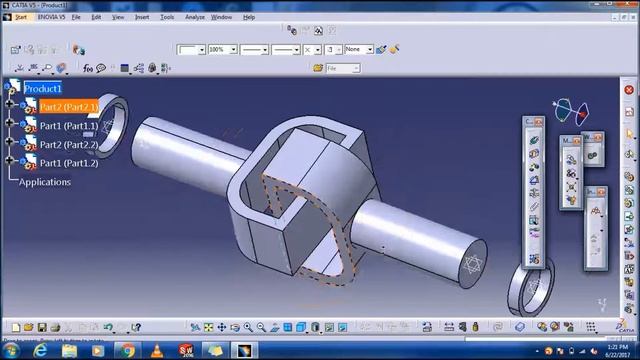
Task: Close the Constraints floating toolbar
Action: [539, 122]
